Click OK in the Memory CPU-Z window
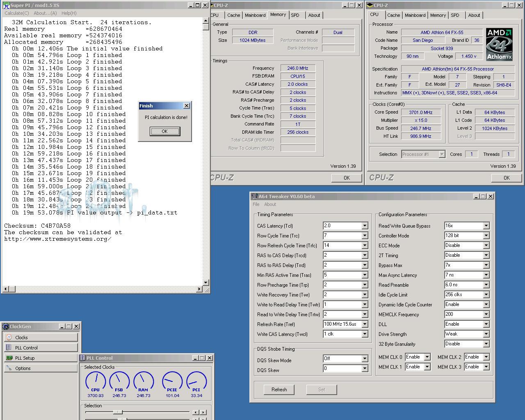Viewport: 525px width, 420px height. (x=347, y=178)
